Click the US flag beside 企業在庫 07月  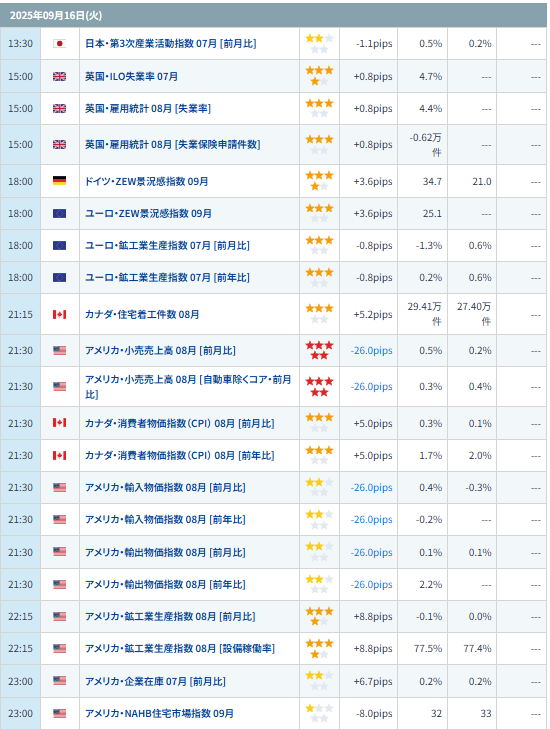point(60,681)
